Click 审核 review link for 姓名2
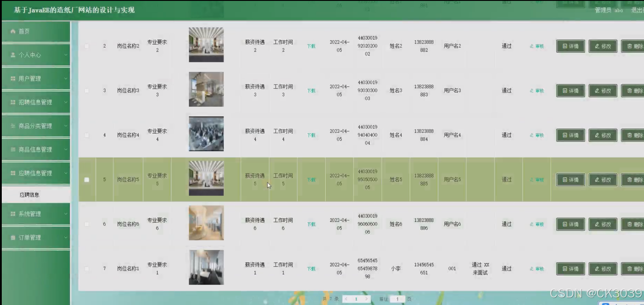644x305 pixels. click(x=537, y=46)
